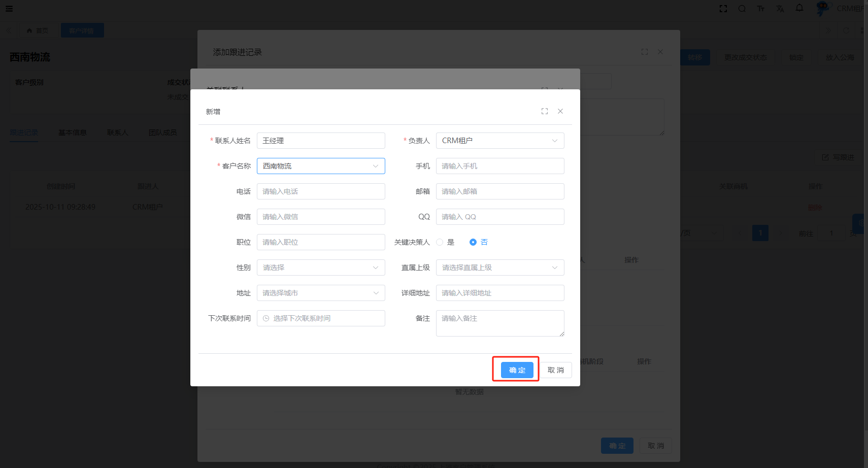Close the 新增 dialog with the X icon
This screenshot has width=868, height=468.
tap(560, 111)
